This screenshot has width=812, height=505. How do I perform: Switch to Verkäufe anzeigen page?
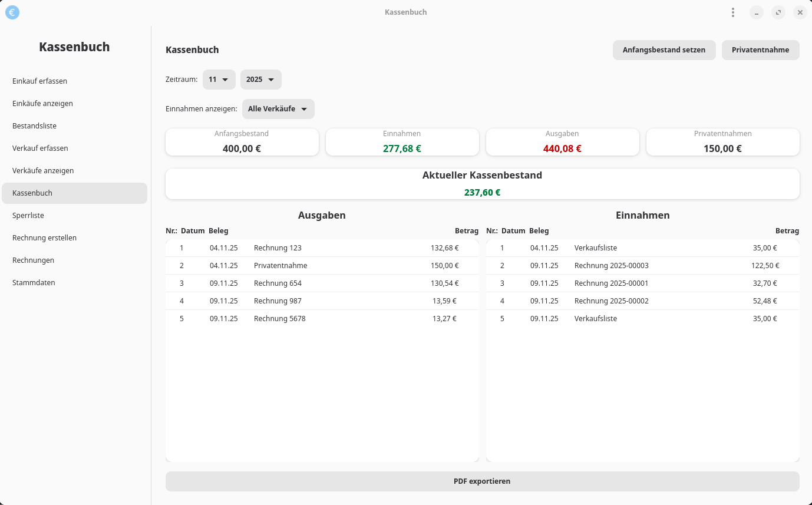(x=43, y=171)
